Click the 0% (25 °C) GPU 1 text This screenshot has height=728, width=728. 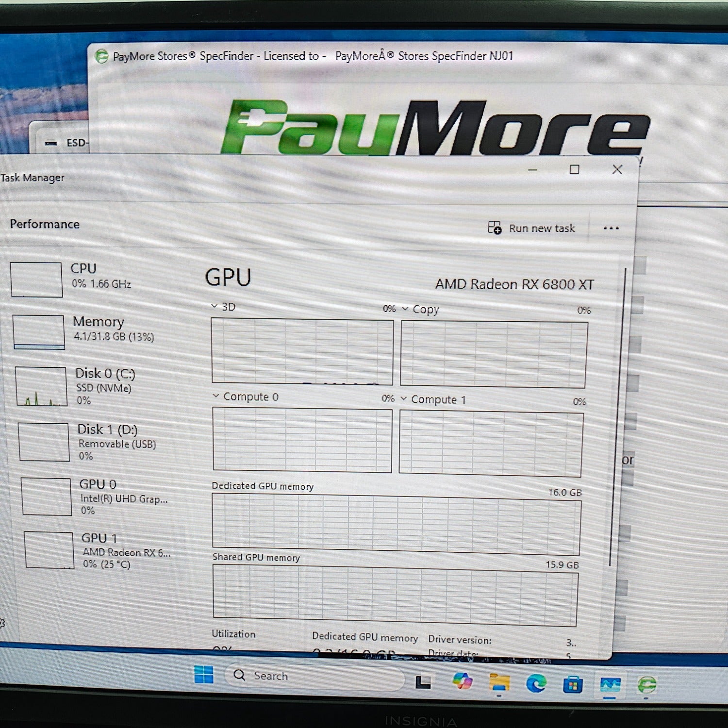pyautogui.click(x=106, y=564)
